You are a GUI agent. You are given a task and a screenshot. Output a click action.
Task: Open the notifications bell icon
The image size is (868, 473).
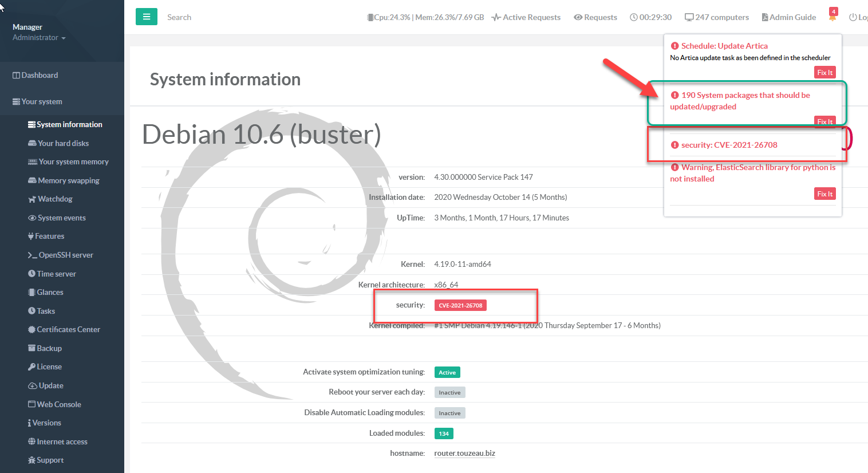tap(833, 17)
